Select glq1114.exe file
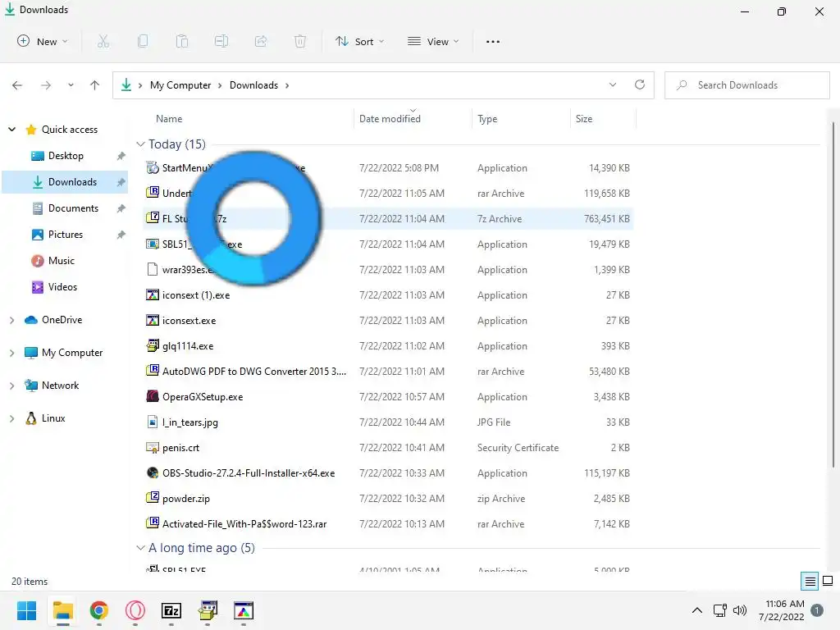Screen dimensions: 840x630 pos(388,346)
